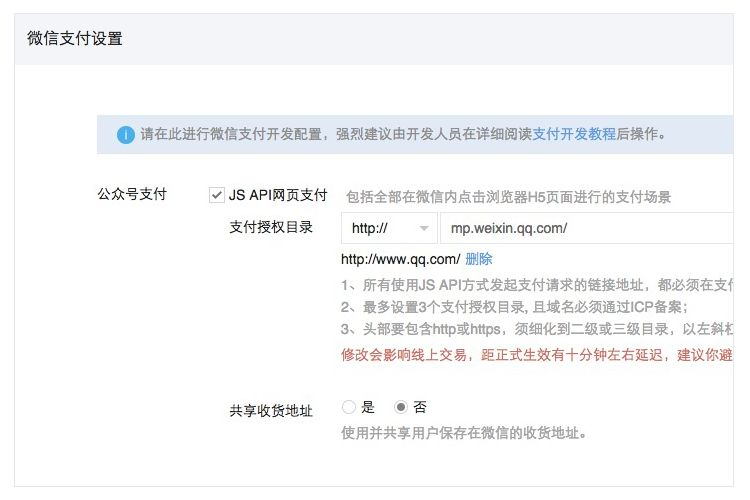Viewport: 750px width, 500px height.
Task: Select 否 for 共享收货地址
Action: pyautogui.click(x=402, y=407)
